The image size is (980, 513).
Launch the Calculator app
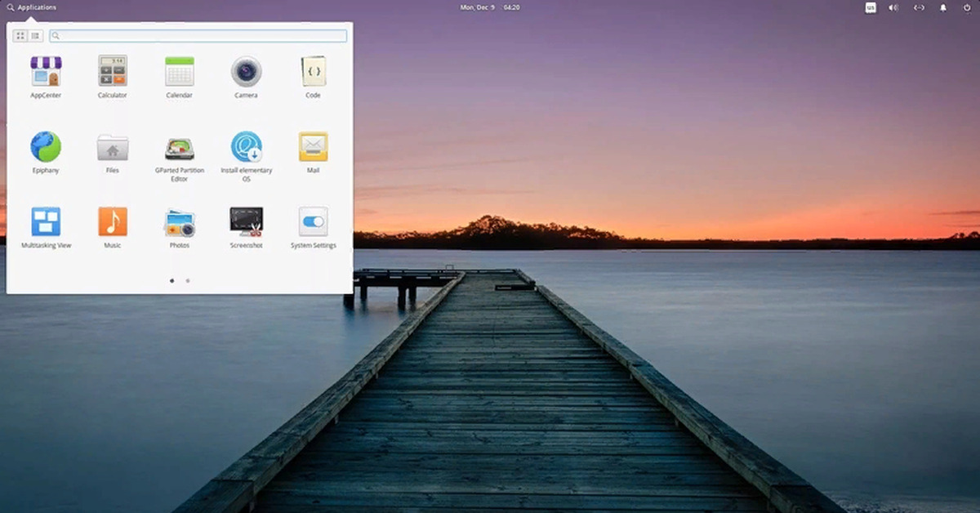pyautogui.click(x=113, y=72)
